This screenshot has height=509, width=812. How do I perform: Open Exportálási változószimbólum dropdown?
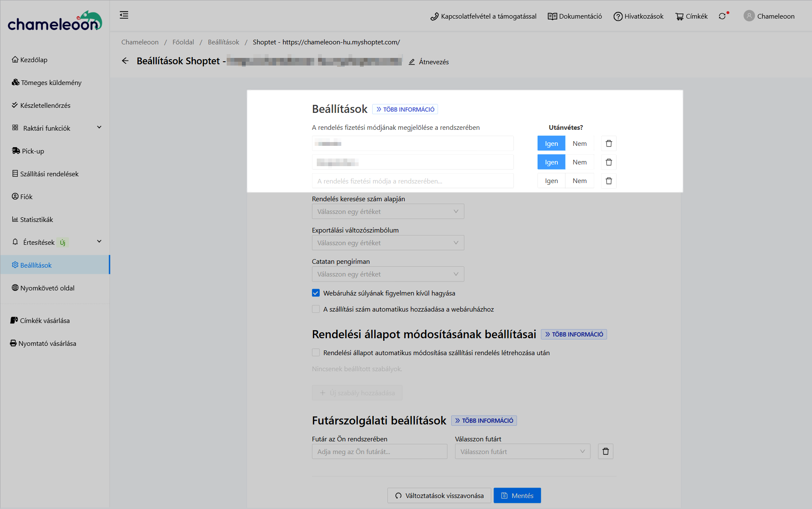[x=388, y=243]
